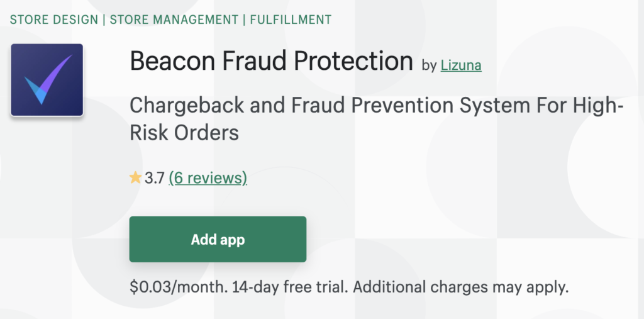644x319 pixels.
Task: Visit the Lizuna developer page link
Action: coord(461,65)
